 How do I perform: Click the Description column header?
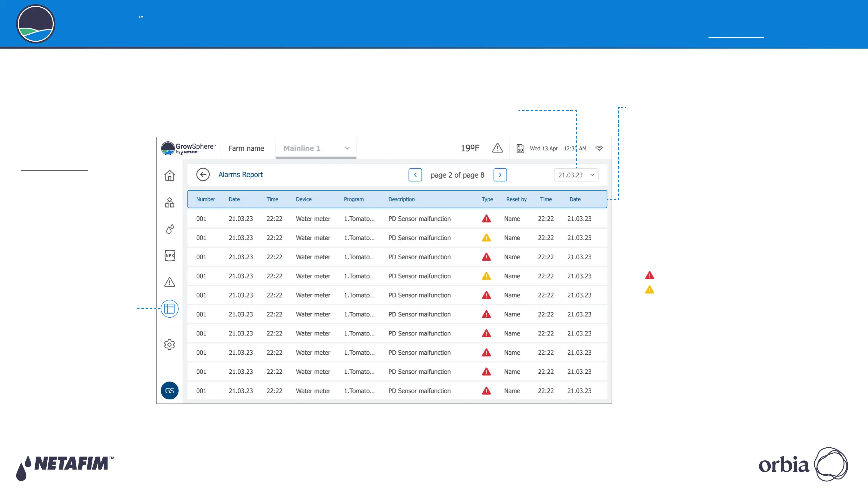(401, 199)
